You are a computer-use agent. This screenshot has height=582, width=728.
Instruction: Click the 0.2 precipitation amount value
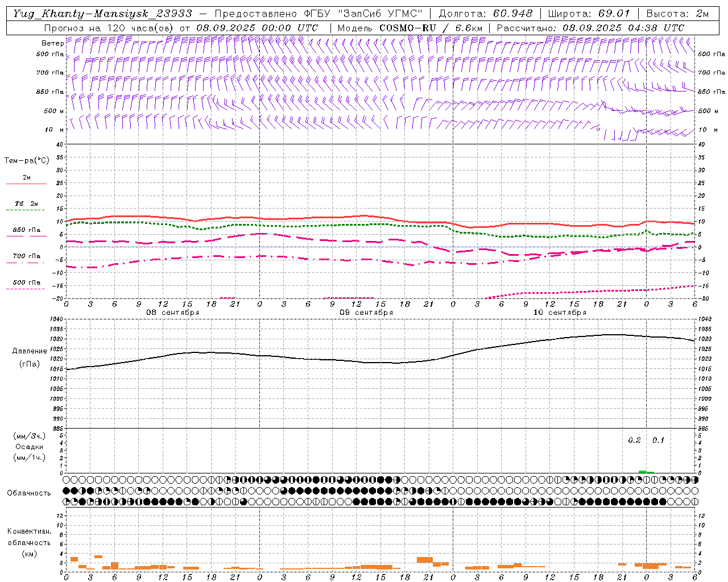pos(634,440)
